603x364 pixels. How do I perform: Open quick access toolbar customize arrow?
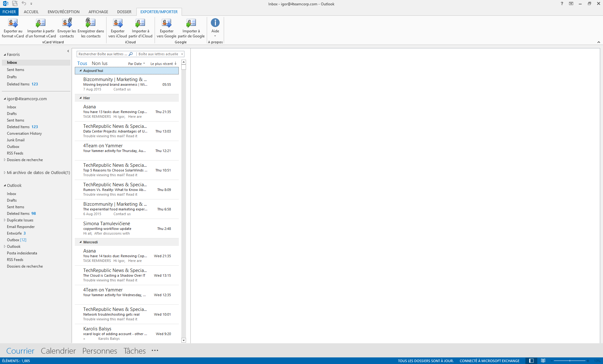(x=31, y=4)
